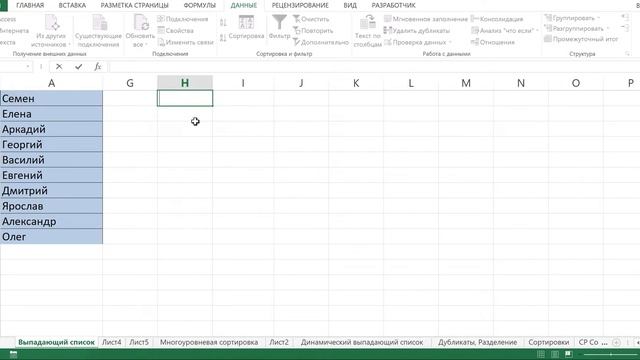The image size is (640, 360).
Task: Click in the formula bar field
Action: point(373,67)
